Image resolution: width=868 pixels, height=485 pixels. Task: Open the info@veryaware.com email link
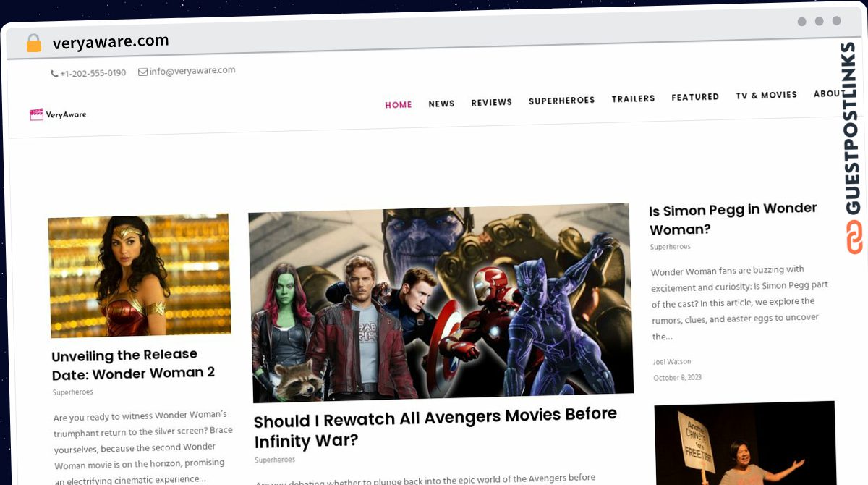click(x=192, y=70)
